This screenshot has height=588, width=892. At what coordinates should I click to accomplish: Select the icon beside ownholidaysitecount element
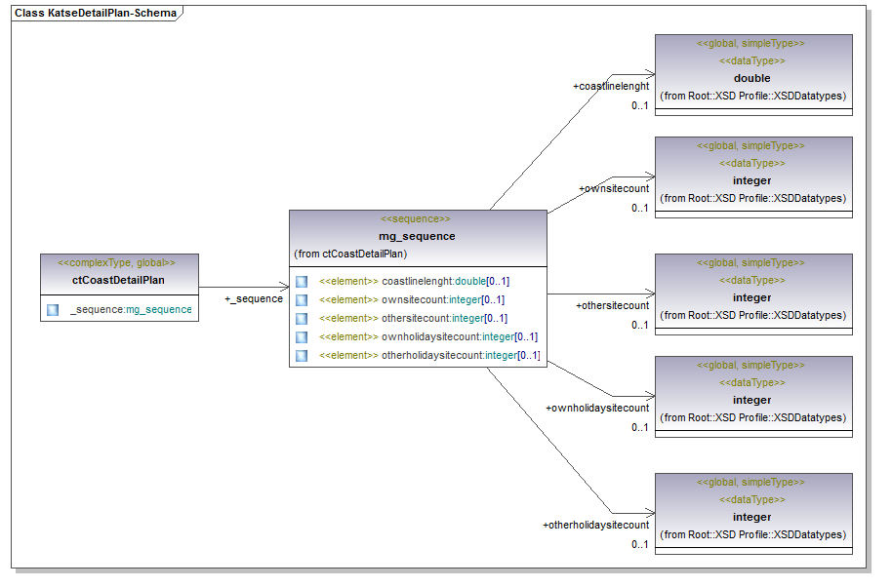click(x=302, y=337)
